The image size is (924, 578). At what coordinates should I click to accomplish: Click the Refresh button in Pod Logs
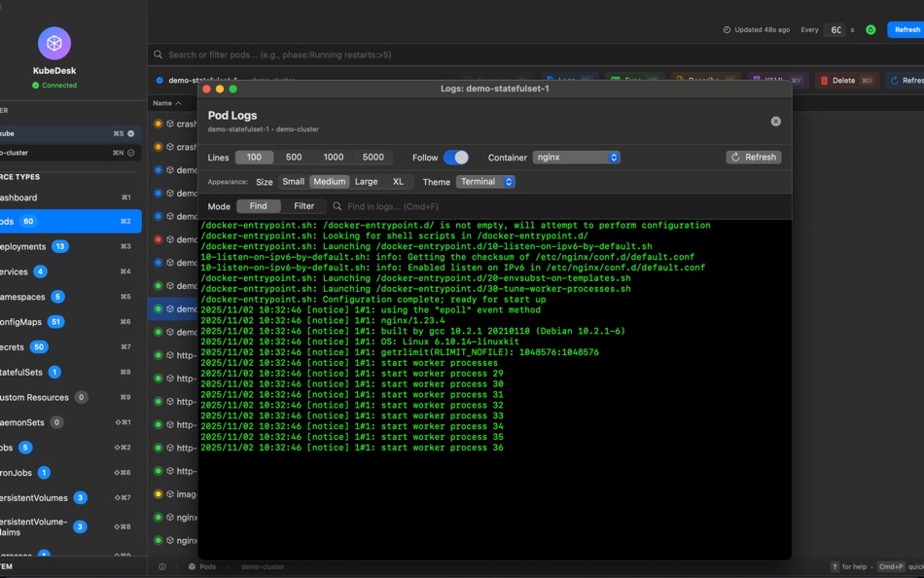pos(753,157)
